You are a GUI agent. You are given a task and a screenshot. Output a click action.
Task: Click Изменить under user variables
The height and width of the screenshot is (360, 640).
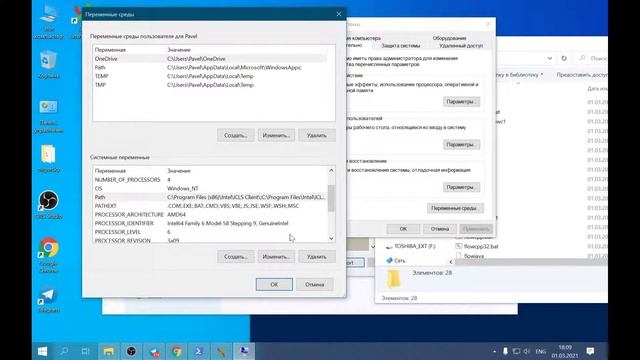point(276,135)
